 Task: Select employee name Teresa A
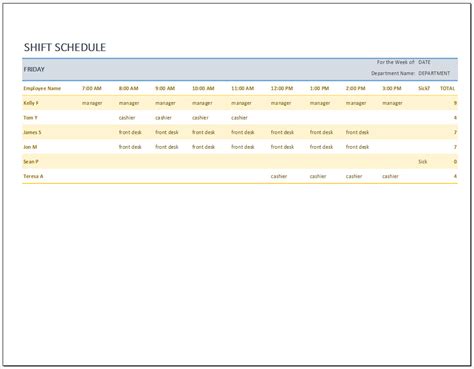coord(33,176)
